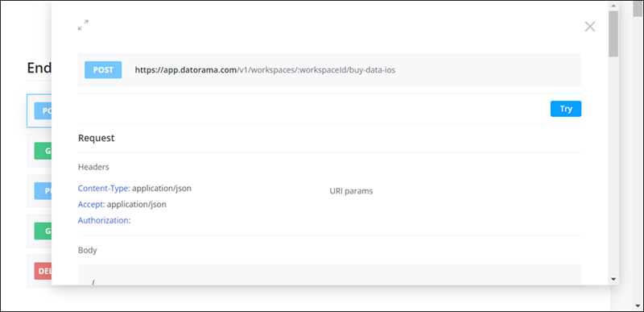644x312 pixels.
Task: Click the POST method badge in the URL bar
Action: [103, 70]
